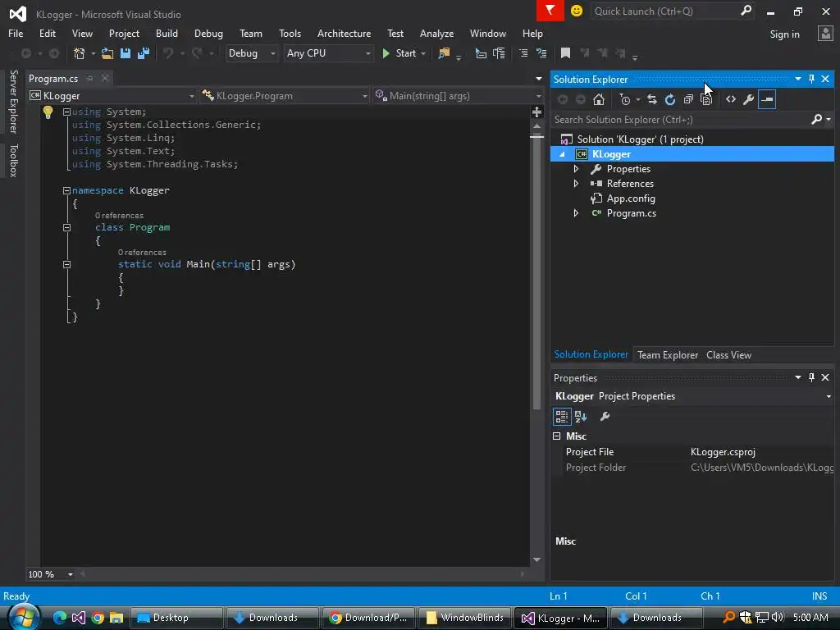Click the Save toolbar icon
840x630 pixels.
[x=126, y=53]
